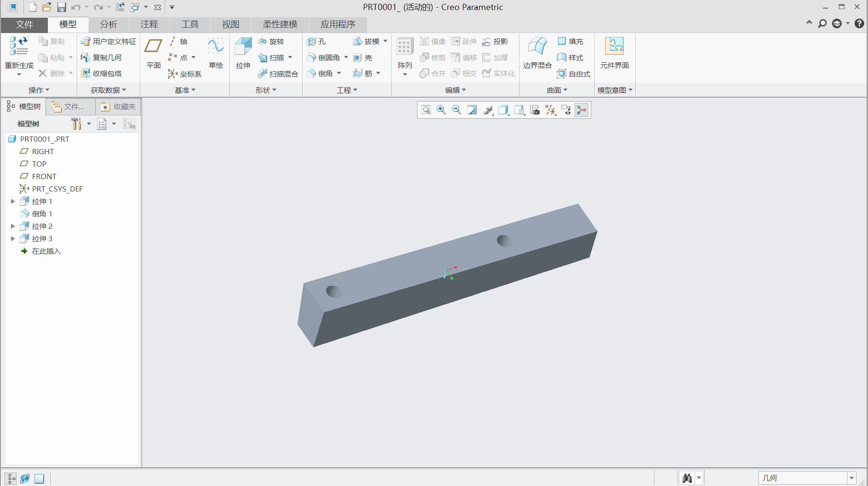Open the 形状 group dropdown
Image resolution: width=868 pixels, height=486 pixels.
coord(266,90)
